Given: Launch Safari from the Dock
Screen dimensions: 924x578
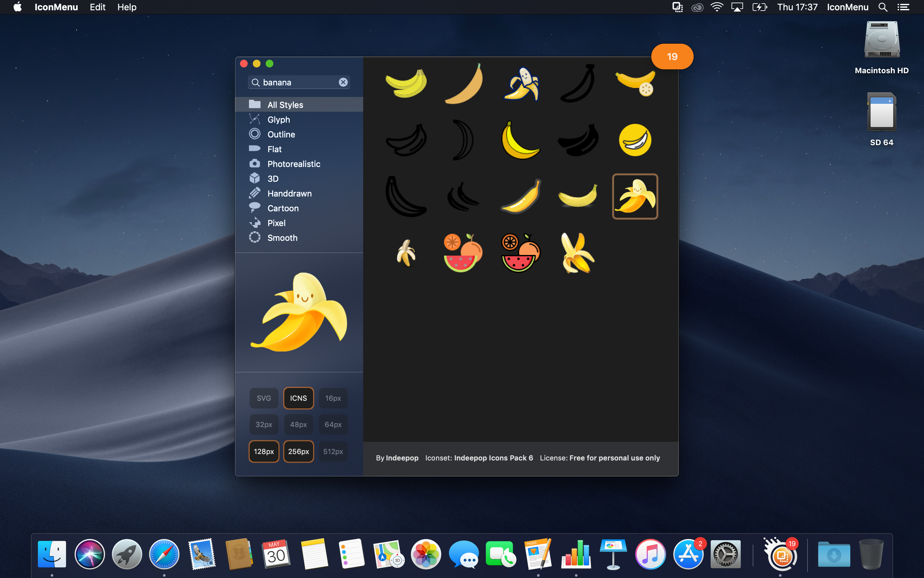Looking at the screenshot, I should (x=164, y=554).
